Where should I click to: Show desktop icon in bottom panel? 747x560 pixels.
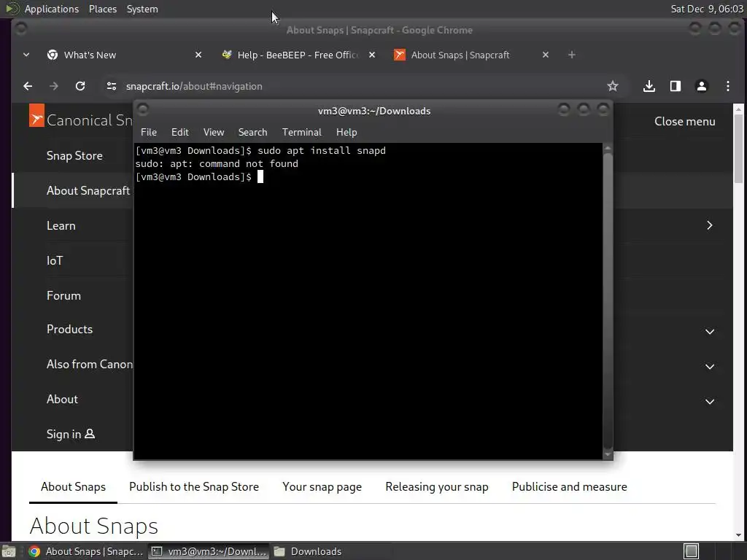click(x=9, y=551)
